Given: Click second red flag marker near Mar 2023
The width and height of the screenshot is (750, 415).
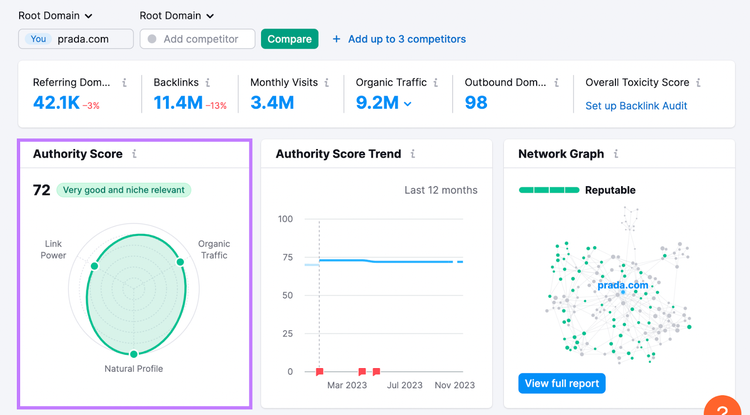Looking at the screenshot, I should click(x=362, y=371).
